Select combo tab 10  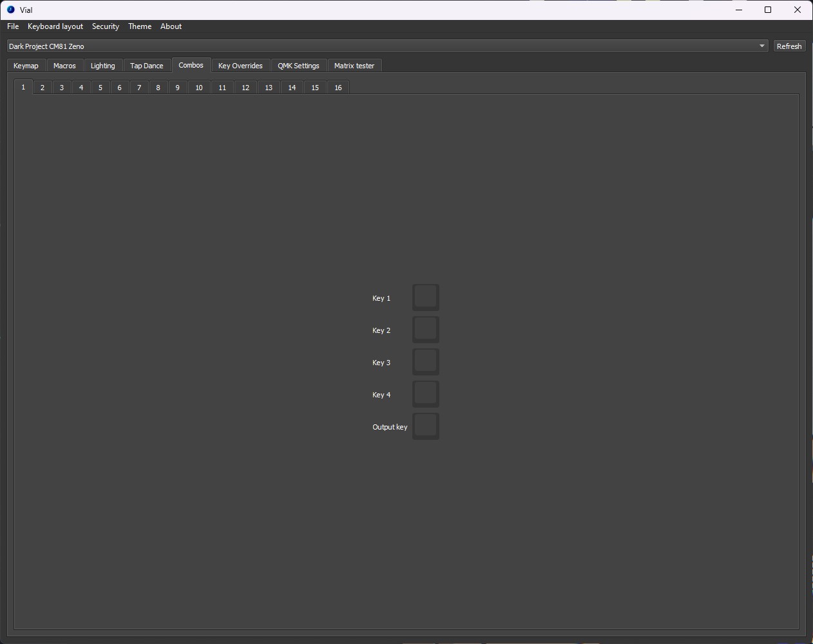[x=199, y=88]
